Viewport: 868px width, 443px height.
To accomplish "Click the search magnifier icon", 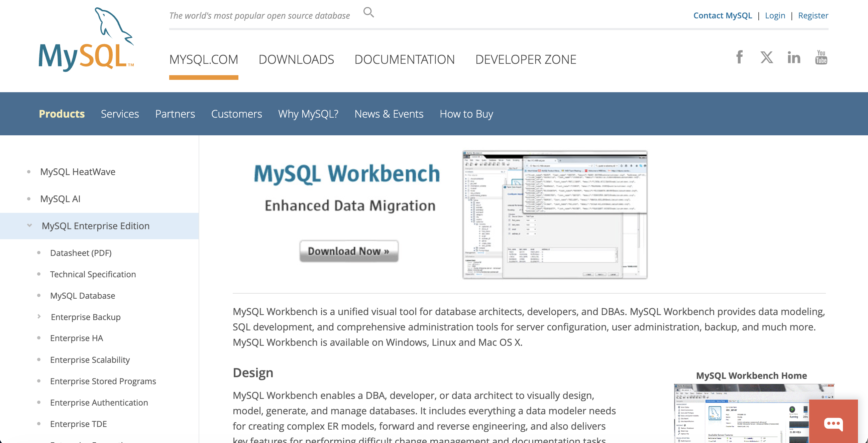I will pos(368,13).
